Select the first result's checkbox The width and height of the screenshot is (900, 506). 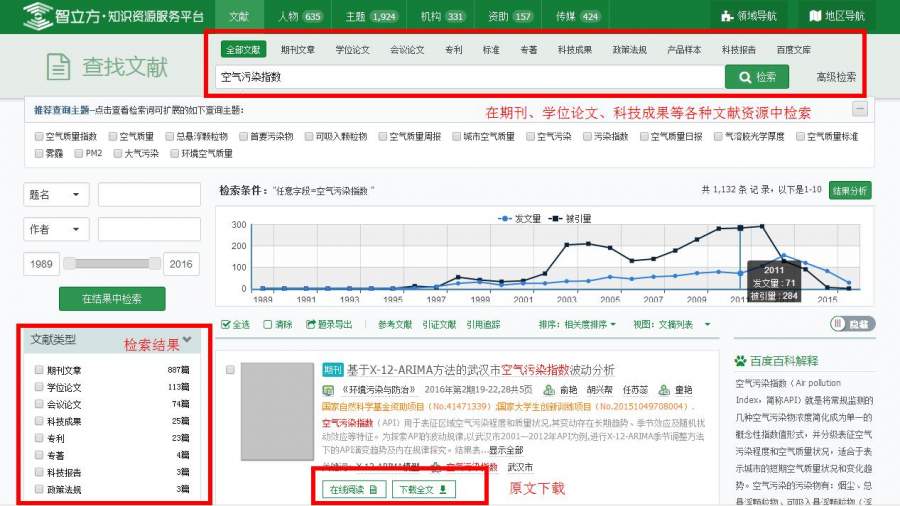coord(230,370)
